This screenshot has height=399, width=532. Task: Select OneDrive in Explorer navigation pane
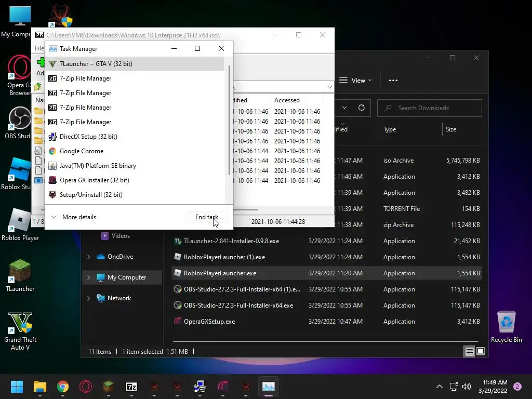click(x=115, y=257)
